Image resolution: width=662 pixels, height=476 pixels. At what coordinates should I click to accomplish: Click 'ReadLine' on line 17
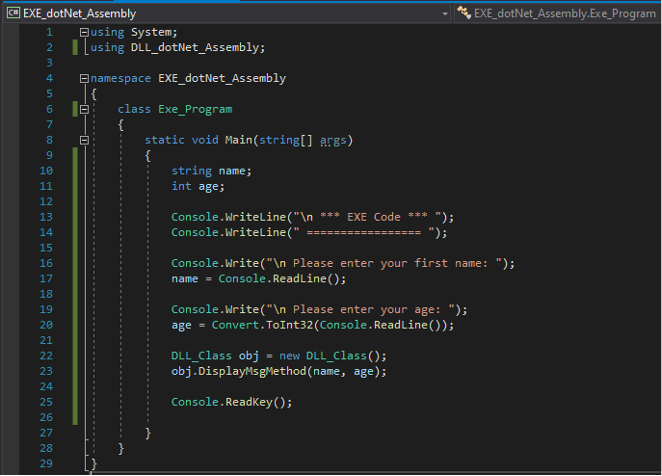click(x=299, y=279)
